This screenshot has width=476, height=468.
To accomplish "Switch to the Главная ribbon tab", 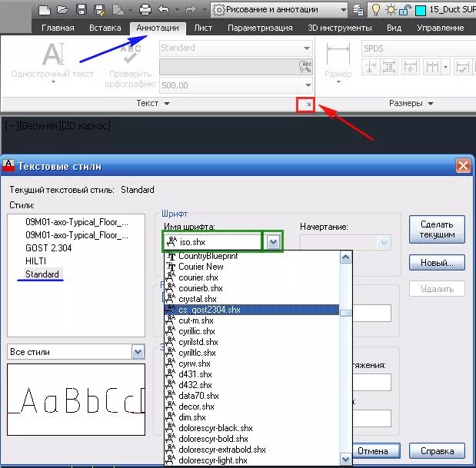I will (x=58, y=28).
